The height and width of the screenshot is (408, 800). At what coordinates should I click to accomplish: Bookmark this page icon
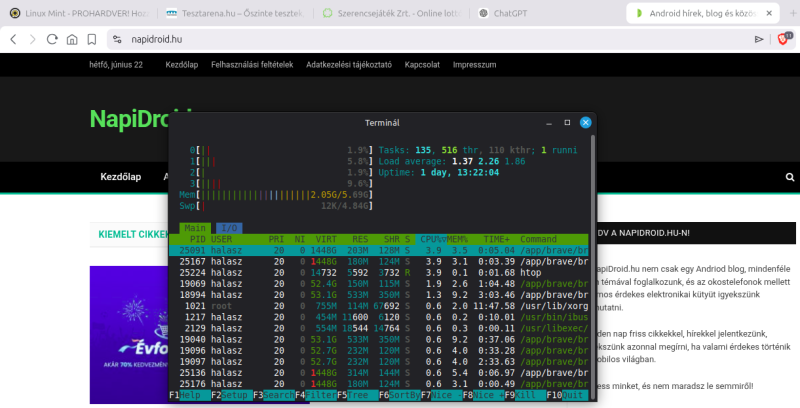pos(92,39)
